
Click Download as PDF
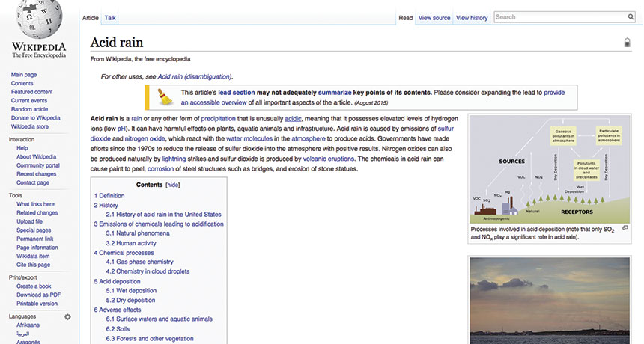(x=39, y=295)
